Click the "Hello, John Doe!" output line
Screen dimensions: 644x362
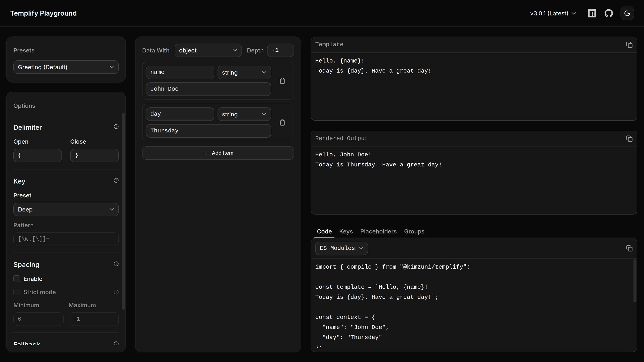(x=343, y=155)
